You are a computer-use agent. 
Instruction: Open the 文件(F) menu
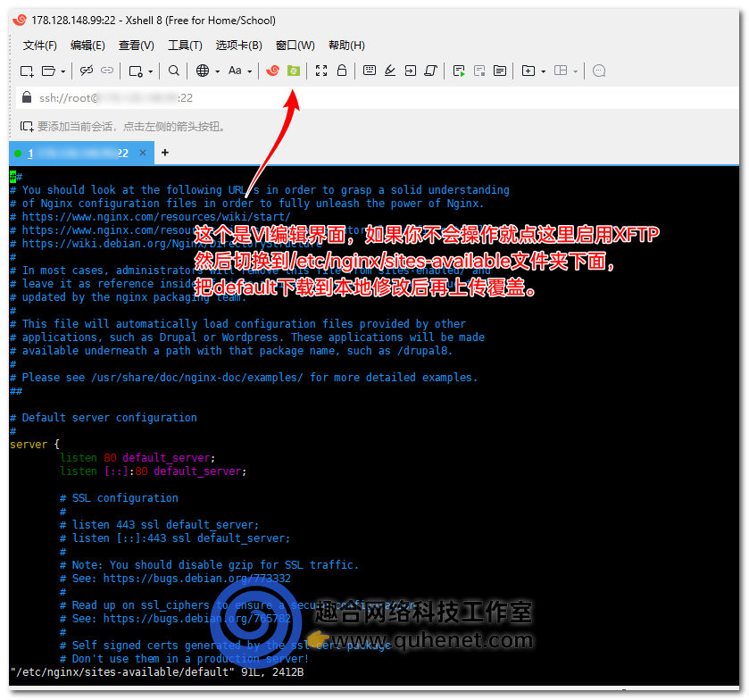[x=40, y=46]
